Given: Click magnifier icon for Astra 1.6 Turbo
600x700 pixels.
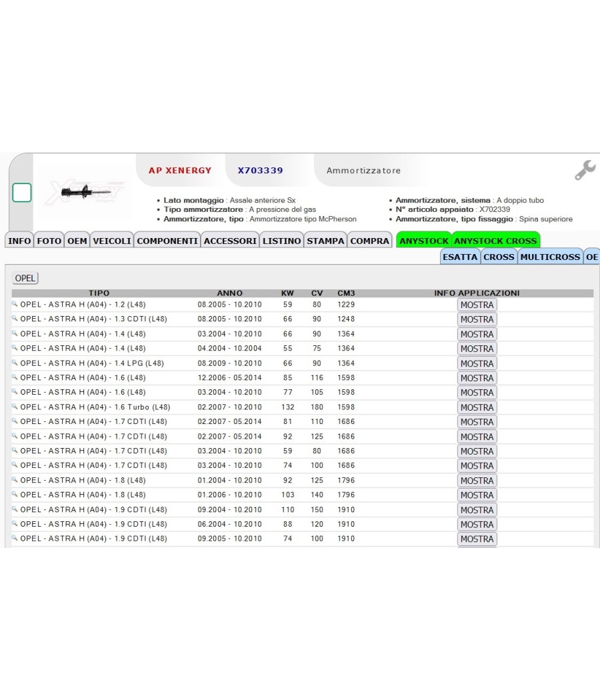Looking at the screenshot, I should click(x=15, y=407).
